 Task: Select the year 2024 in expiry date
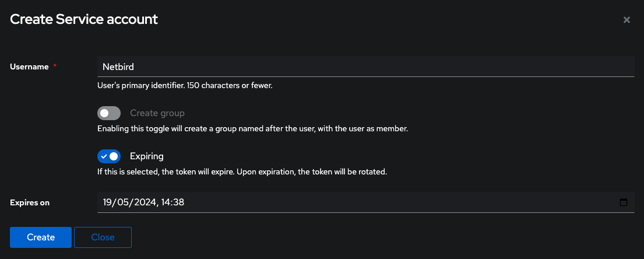coord(142,202)
